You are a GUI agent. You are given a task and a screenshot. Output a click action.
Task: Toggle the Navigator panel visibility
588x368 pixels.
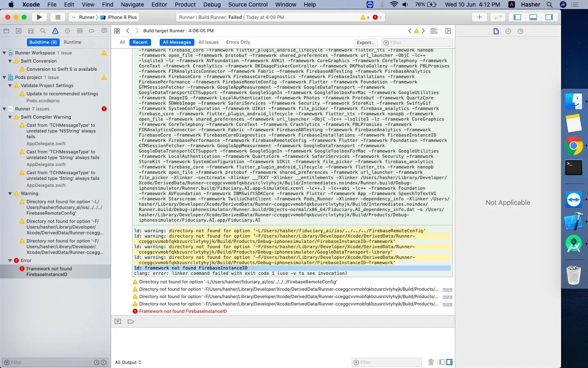coord(517,17)
